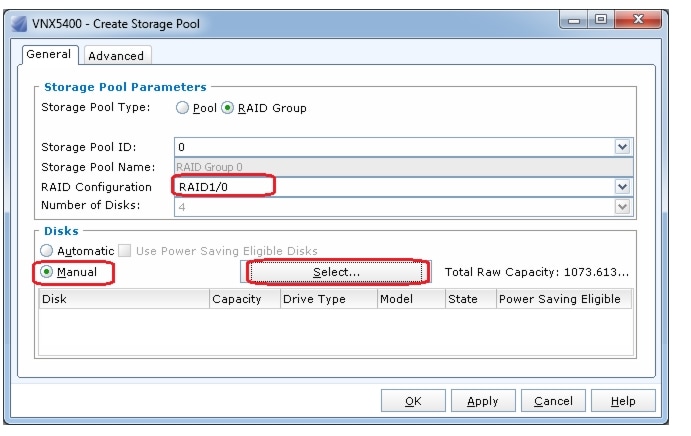Switch to the Advanced tab
Image resolution: width=691 pixels, height=436 pixels.
(116, 56)
